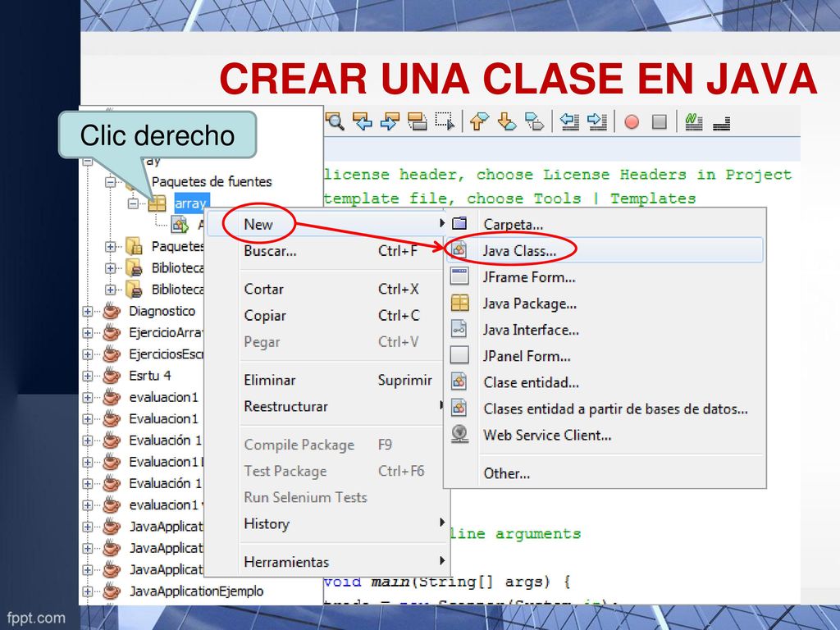
Task: Jump to Previous Bookmark icon
Action: coord(479,121)
